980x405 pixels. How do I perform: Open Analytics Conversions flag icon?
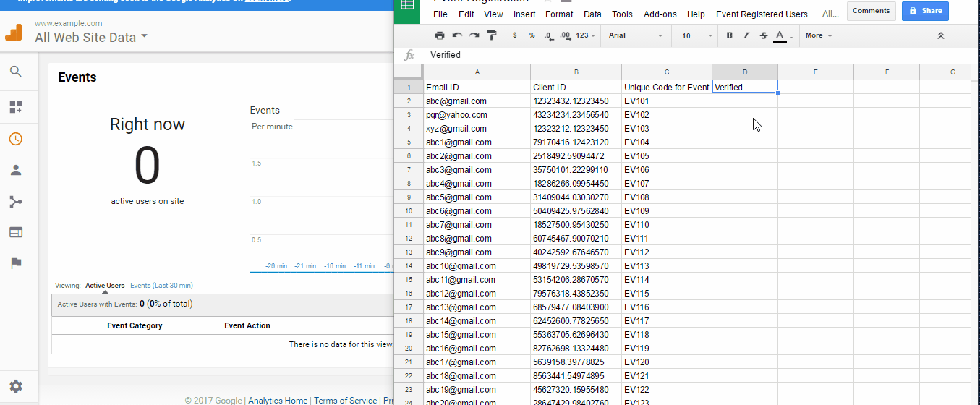[x=16, y=263]
